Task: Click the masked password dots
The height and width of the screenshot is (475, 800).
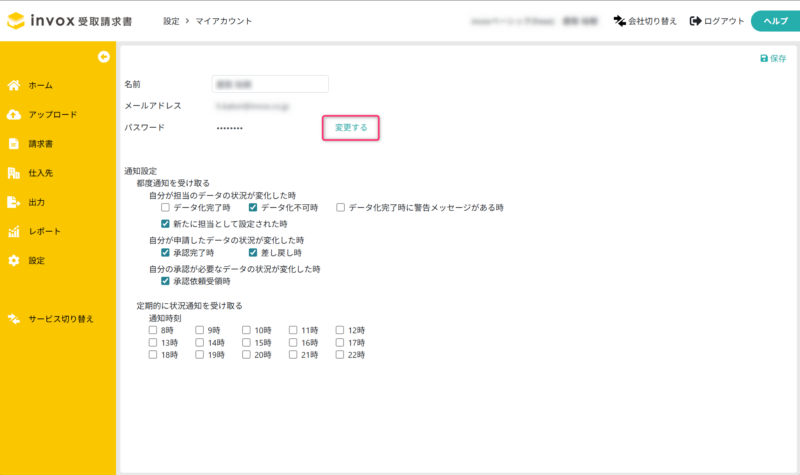Action: (230, 128)
